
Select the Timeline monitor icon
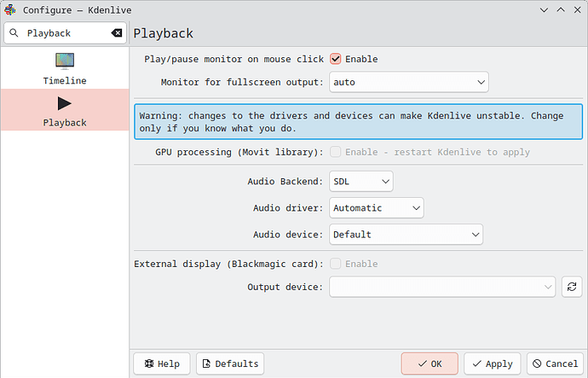65,61
